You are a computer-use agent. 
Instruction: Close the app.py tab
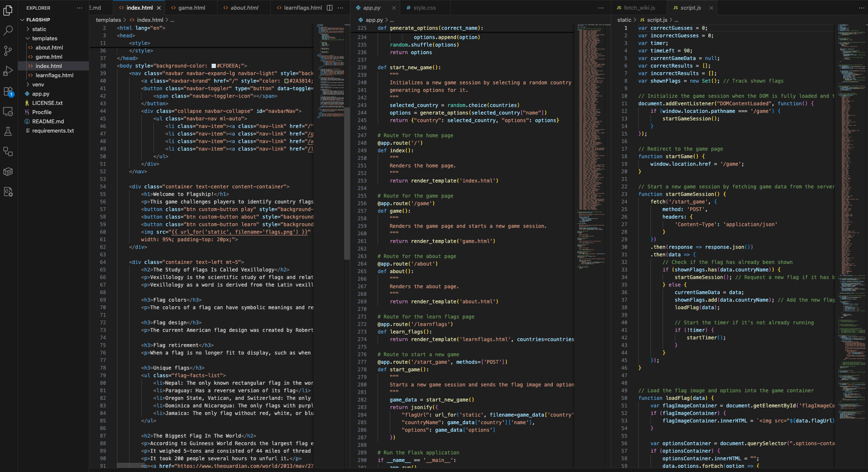pyautogui.click(x=394, y=8)
